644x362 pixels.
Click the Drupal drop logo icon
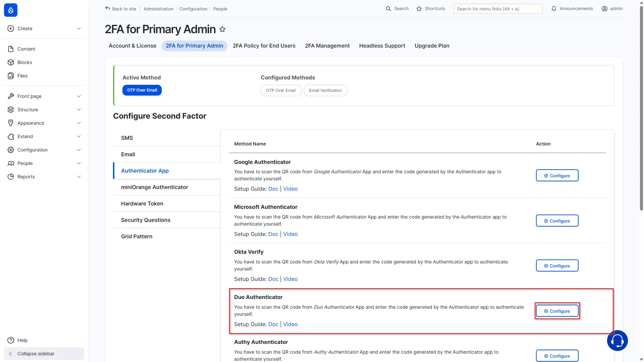(x=11, y=10)
